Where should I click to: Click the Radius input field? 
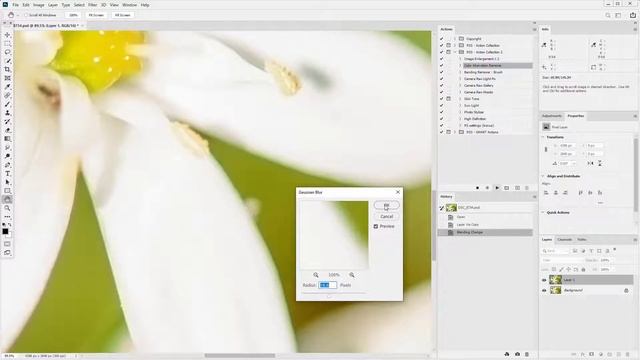327,285
